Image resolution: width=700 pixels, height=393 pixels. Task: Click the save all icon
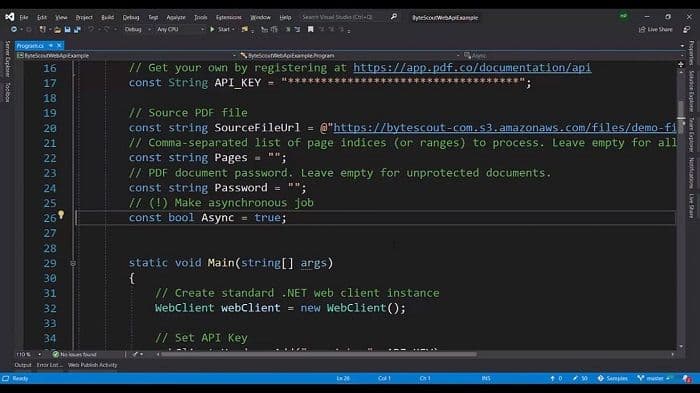[x=77, y=29]
